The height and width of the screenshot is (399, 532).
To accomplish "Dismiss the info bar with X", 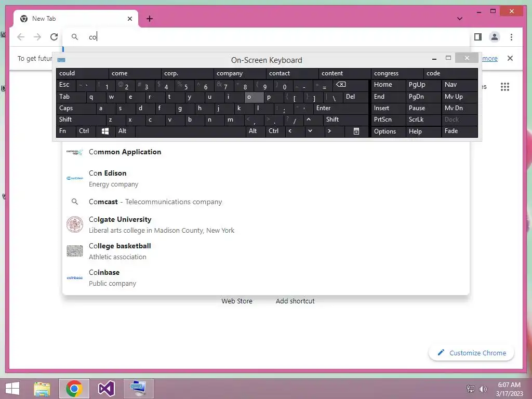I will 510,58.
